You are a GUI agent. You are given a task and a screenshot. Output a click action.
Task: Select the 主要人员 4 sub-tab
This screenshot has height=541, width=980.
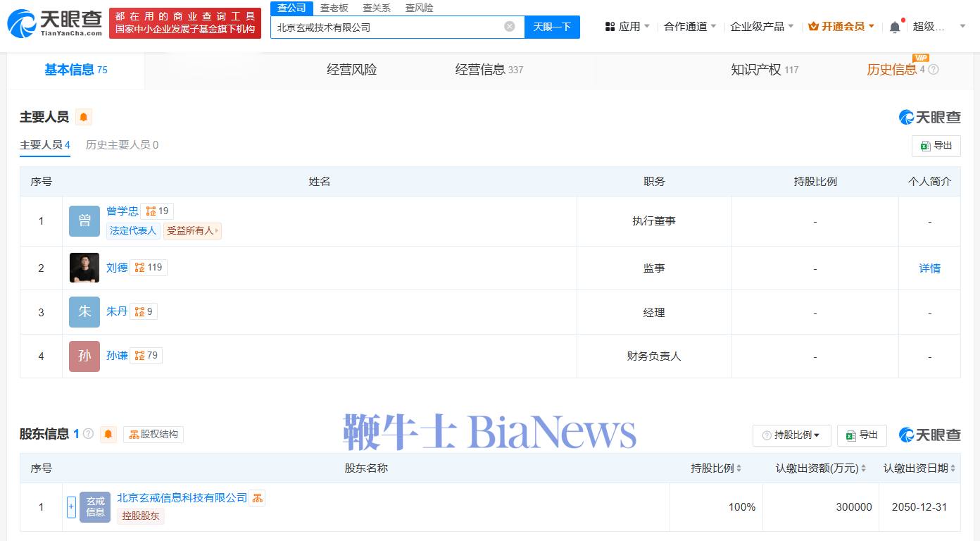[45, 145]
